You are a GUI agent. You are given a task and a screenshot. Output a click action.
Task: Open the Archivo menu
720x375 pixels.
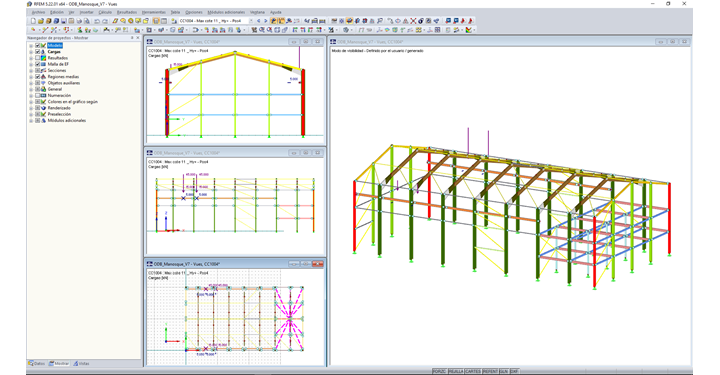(39, 12)
